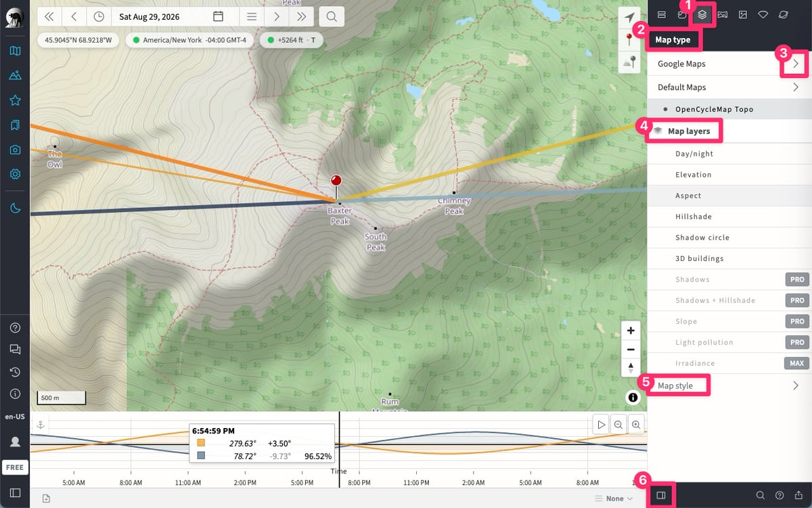Toggle dark mode with the moon icon
812x508 pixels.
click(15, 208)
